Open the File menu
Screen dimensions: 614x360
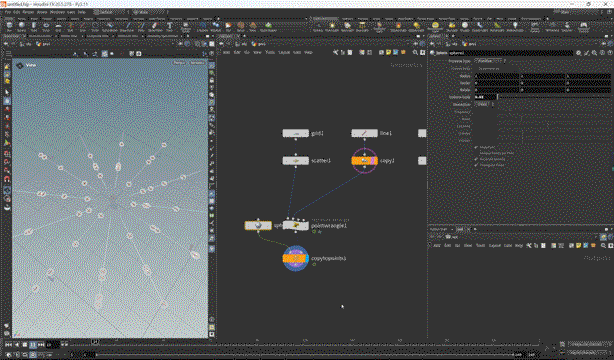click(x=7, y=12)
